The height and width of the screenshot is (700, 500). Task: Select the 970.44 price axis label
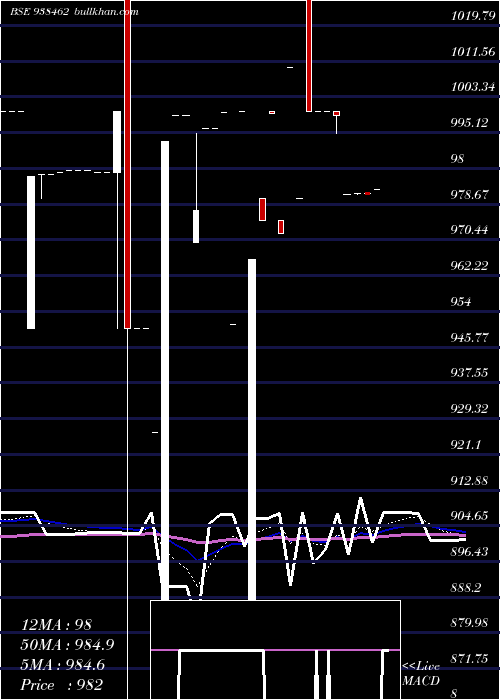point(469,230)
